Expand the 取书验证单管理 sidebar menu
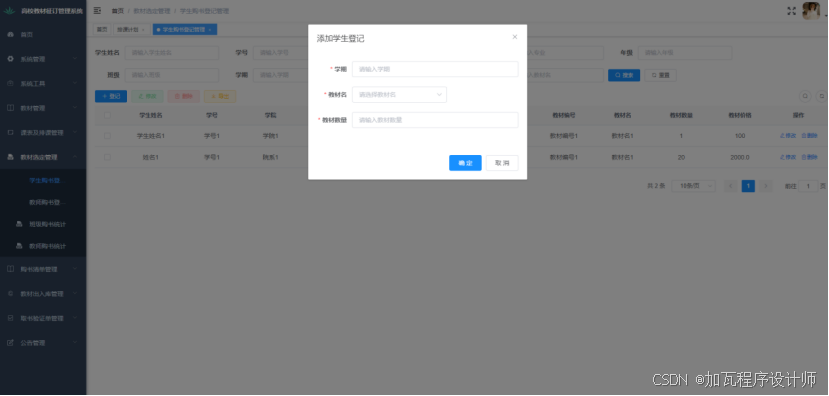 [x=43, y=318]
